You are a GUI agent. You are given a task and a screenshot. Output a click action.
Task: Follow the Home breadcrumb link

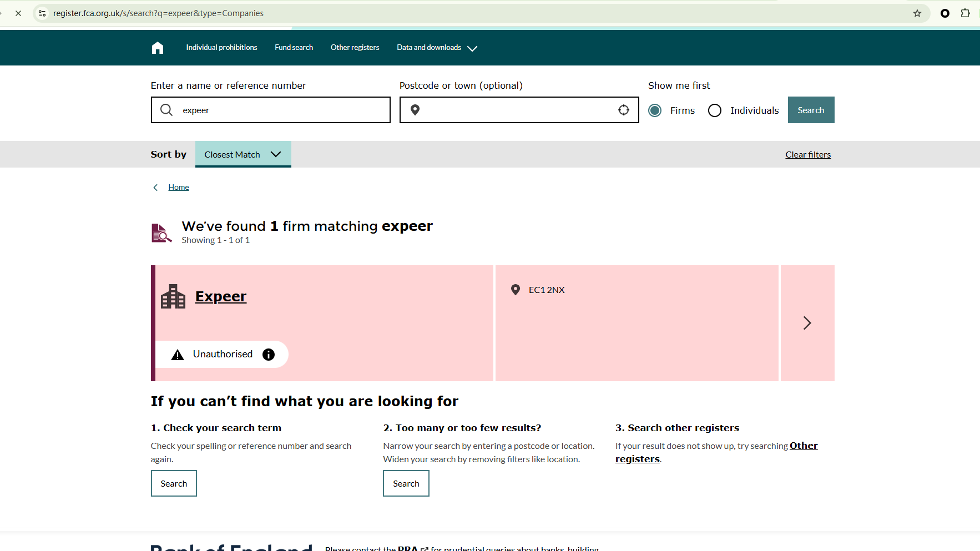tap(179, 188)
